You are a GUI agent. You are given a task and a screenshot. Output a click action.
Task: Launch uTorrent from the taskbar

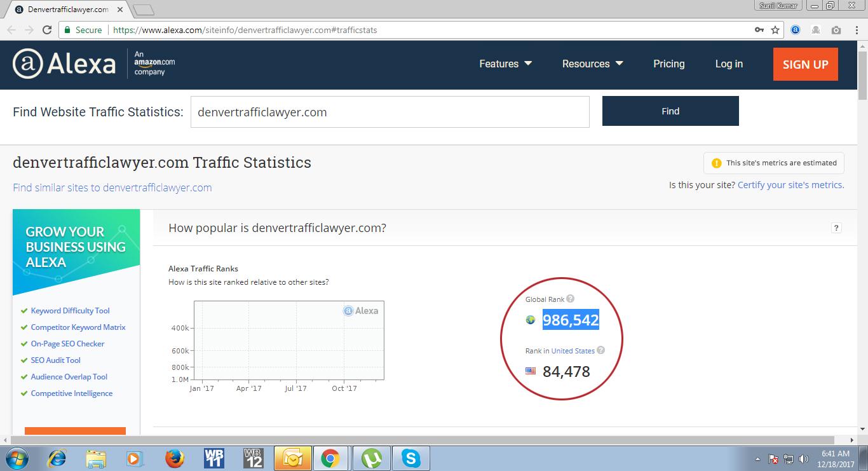point(371,457)
